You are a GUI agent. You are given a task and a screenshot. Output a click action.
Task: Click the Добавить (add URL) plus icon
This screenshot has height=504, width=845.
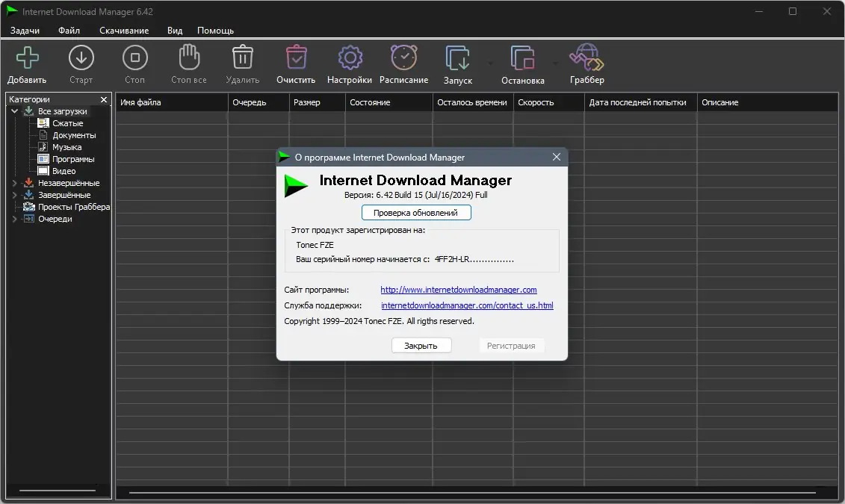tap(27, 57)
